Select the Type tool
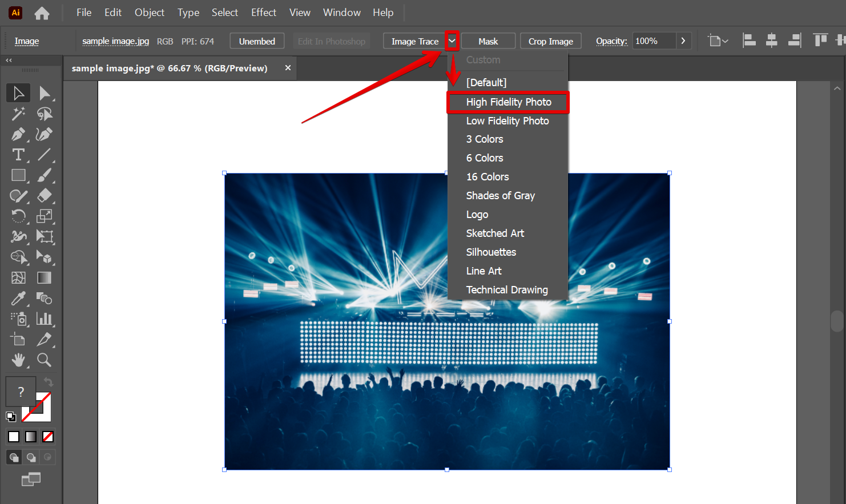Viewport: 846px width, 504px height. pyautogui.click(x=18, y=155)
